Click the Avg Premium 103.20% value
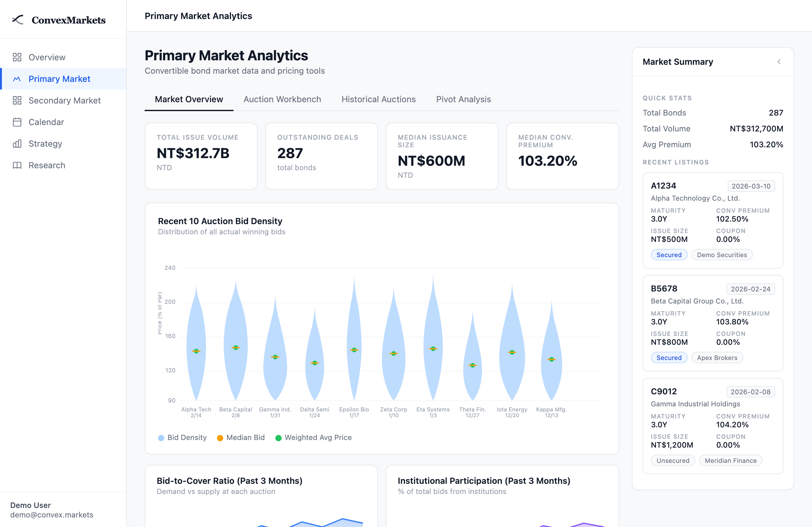 click(766, 144)
